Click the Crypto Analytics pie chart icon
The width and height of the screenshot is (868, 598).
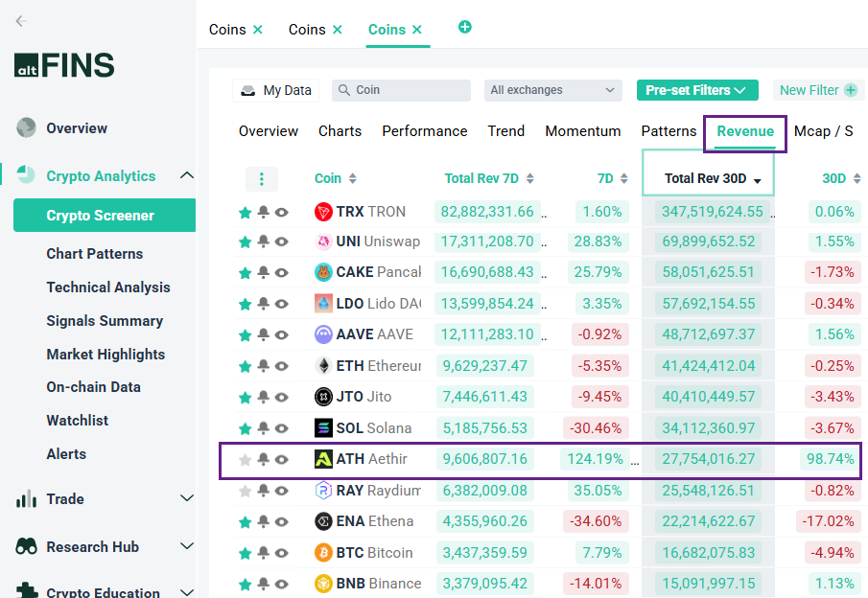click(26, 174)
